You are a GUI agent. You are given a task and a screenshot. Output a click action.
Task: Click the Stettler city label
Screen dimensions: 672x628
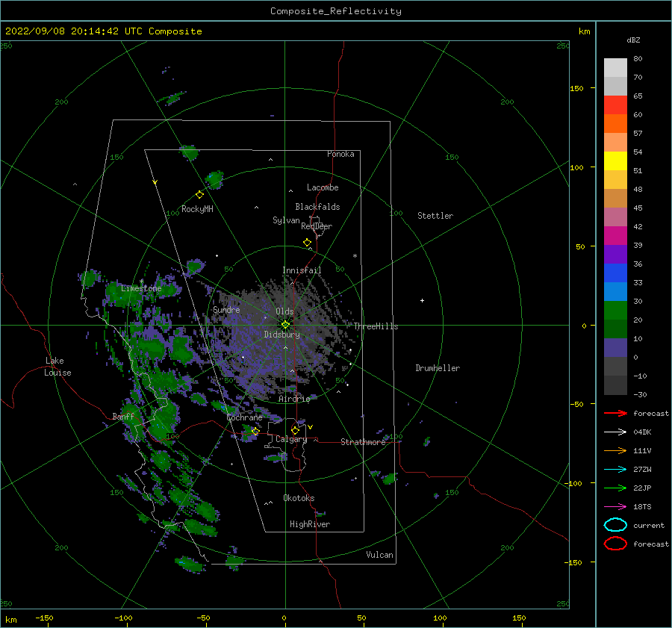click(x=435, y=216)
